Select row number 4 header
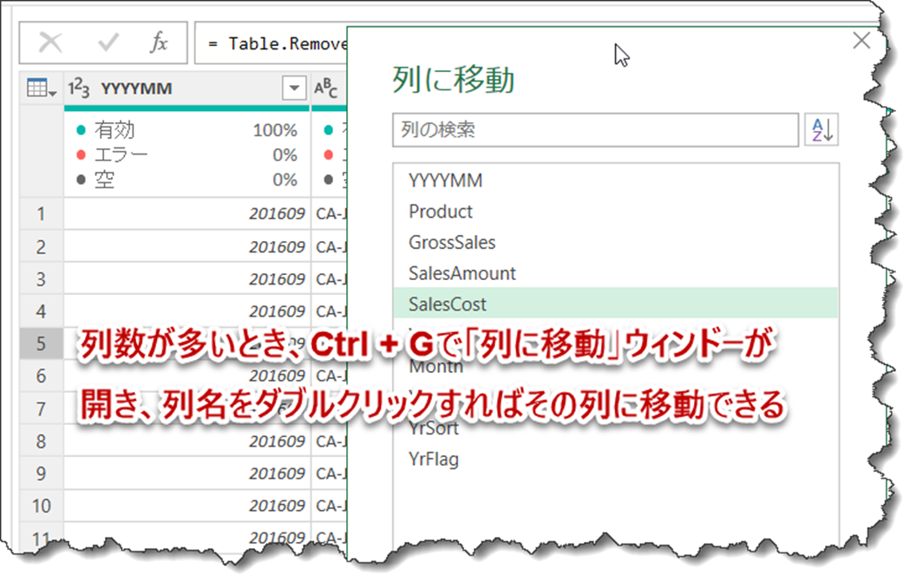The height and width of the screenshot is (588, 923). point(42,311)
